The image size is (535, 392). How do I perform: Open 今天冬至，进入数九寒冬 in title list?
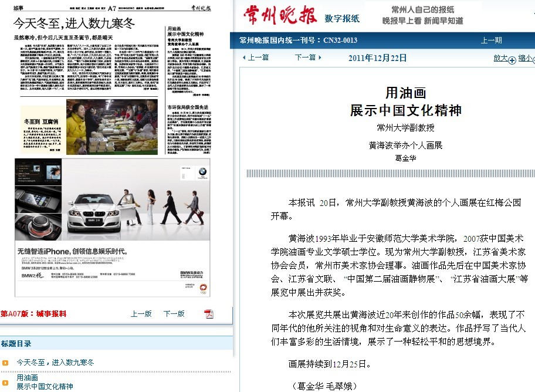coord(55,363)
